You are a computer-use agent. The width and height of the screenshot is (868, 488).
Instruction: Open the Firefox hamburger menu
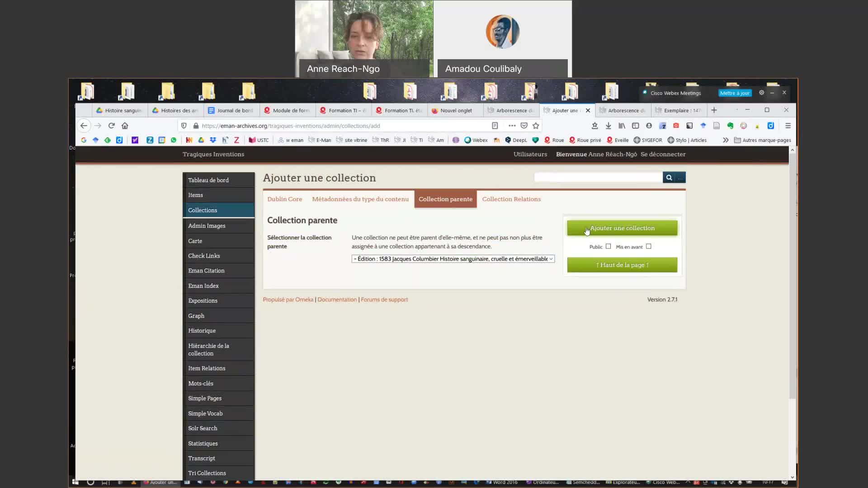(x=788, y=126)
